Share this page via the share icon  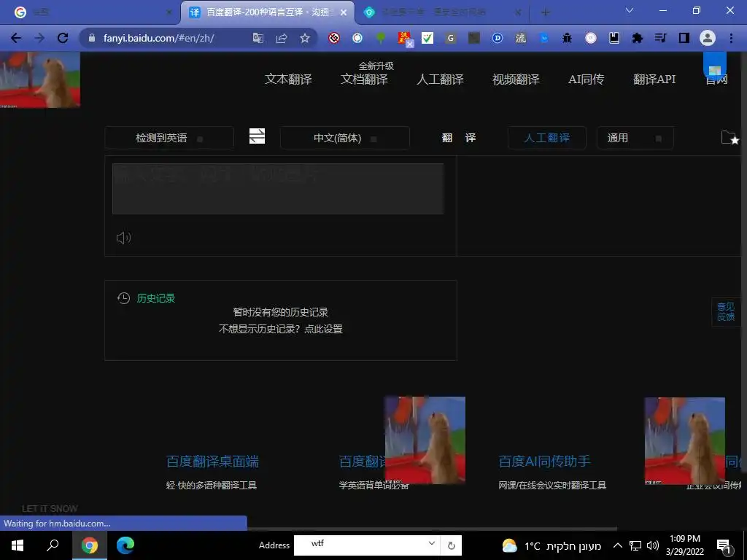coord(282,38)
